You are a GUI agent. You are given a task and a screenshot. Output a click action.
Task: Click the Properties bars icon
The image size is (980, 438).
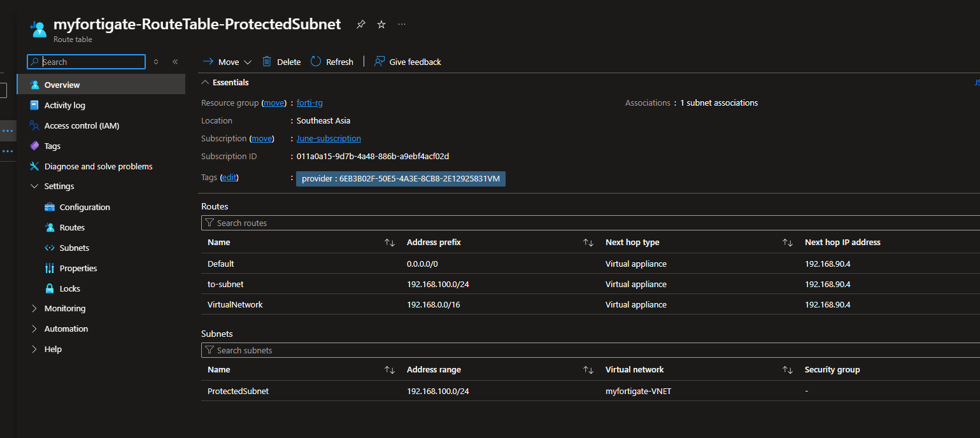click(x=50, y=268)
